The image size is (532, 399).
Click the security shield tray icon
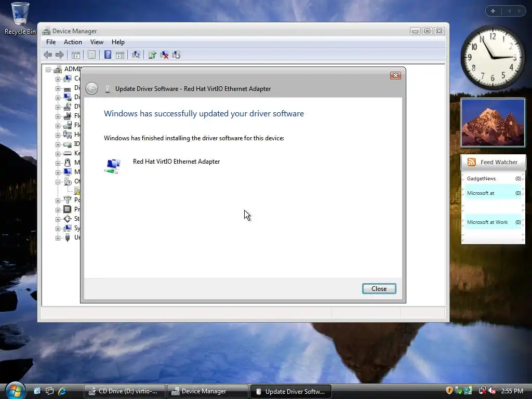pyautogui.click(x=449, y=391)
